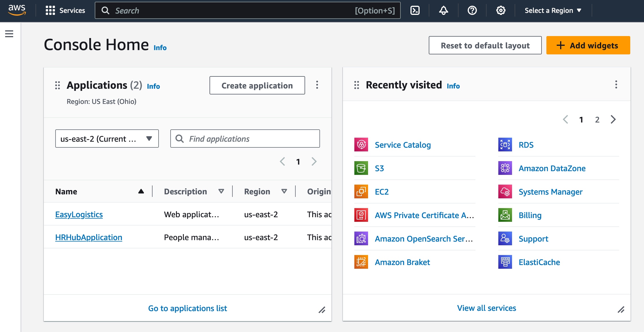Open the EasyLogistics application link
This screenshot has width=644, height=332.
[x=79, y=214]
